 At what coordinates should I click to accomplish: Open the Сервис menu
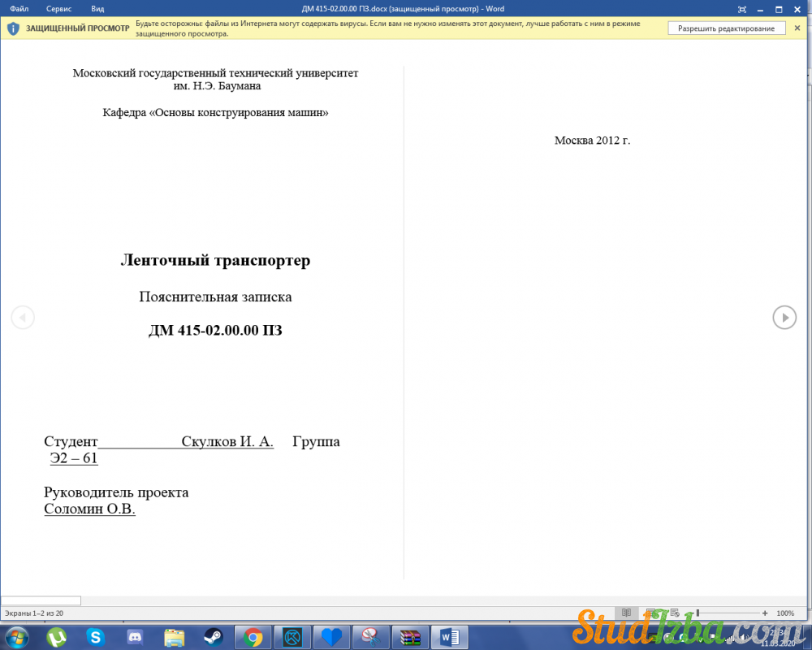tap(58, 9)
